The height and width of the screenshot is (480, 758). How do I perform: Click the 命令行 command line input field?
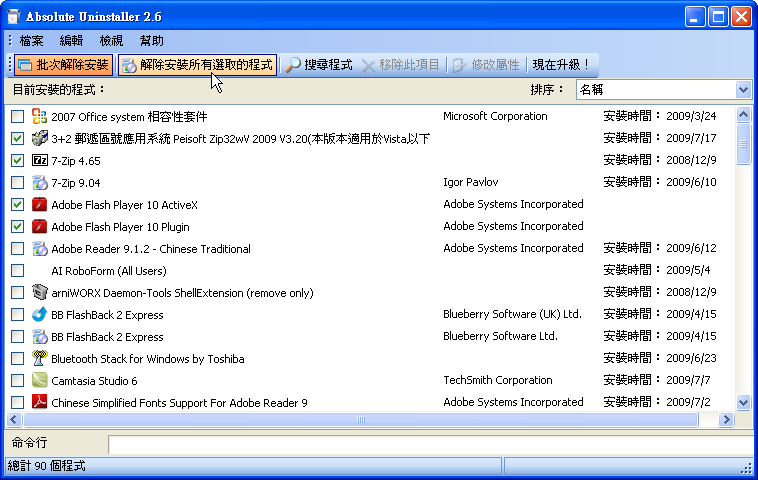point(430,444)
